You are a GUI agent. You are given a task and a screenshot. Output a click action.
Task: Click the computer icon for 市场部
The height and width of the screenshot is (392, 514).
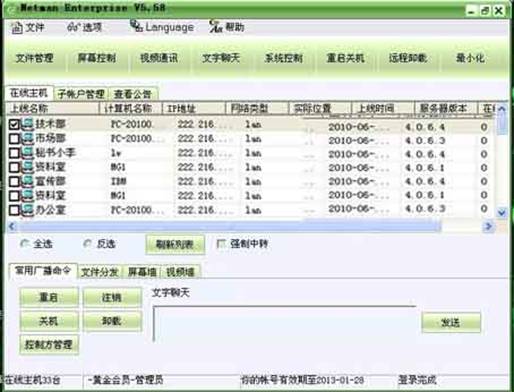click(28, 138)
